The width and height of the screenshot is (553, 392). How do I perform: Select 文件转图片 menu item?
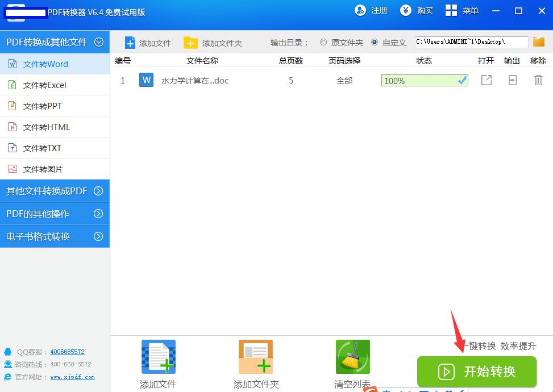[x=55, y=169]
